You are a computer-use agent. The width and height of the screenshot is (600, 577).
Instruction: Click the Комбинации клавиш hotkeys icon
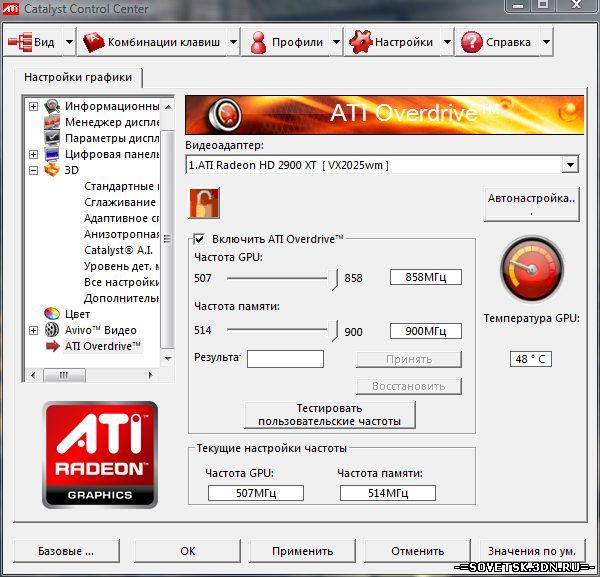94,42
